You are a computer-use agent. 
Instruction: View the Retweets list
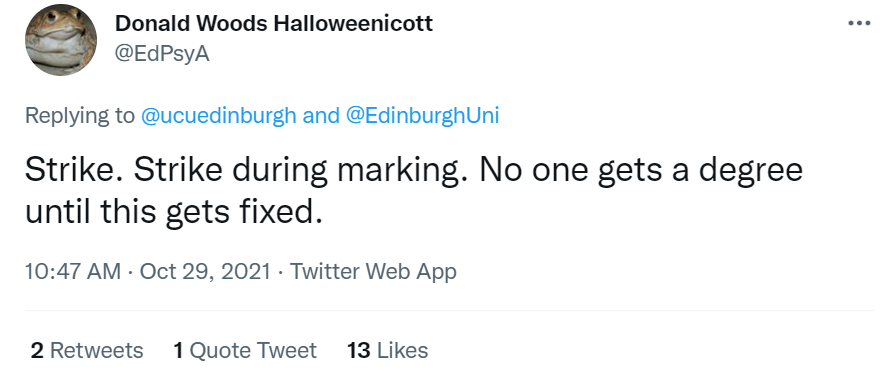[x=87, y=351]
